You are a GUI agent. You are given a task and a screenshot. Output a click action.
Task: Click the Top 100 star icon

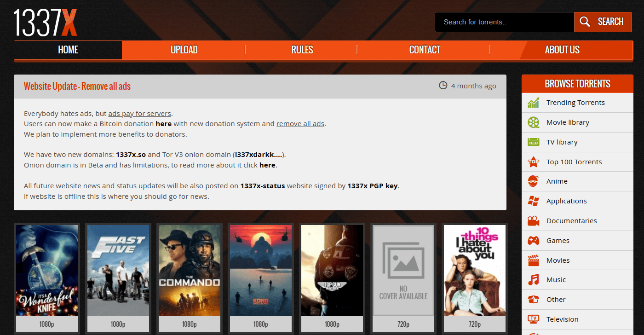(534, 162)
